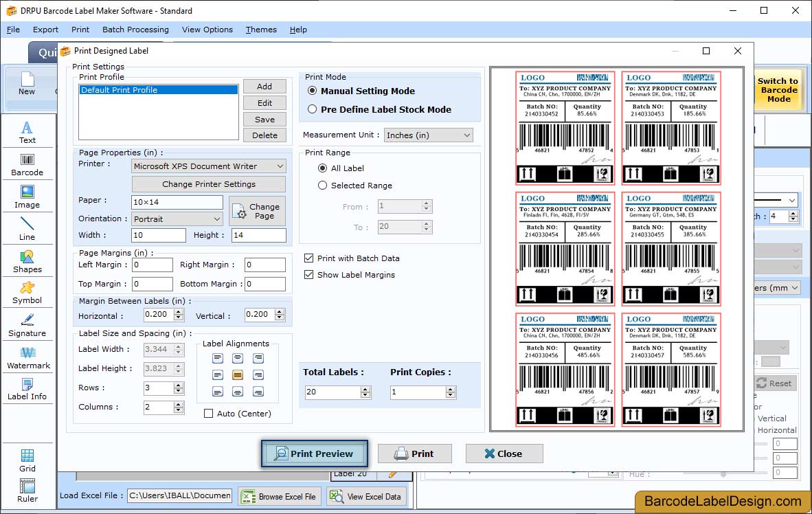Align label to bottom-right
This screenshot has width=812, height=514.
(x=258, y=392)
